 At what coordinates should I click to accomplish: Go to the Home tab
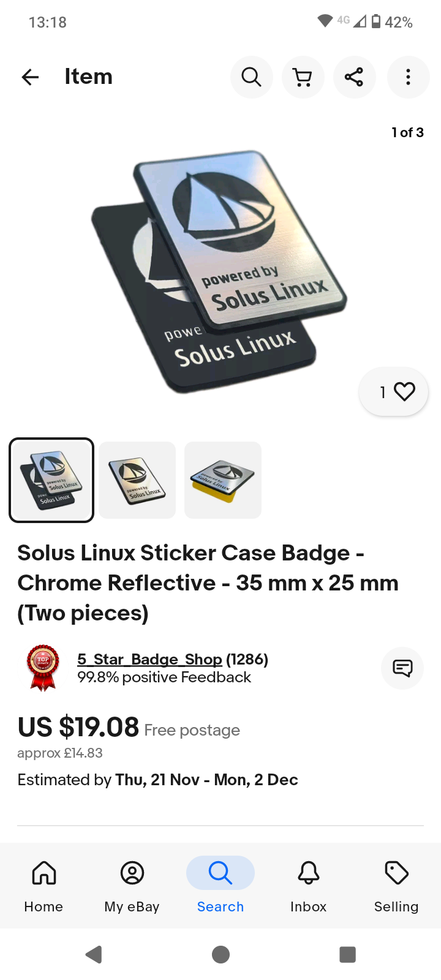pos(43,886)
